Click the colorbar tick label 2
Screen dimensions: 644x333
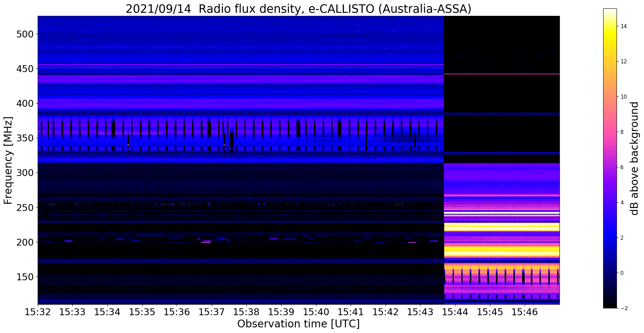[622, 238]
